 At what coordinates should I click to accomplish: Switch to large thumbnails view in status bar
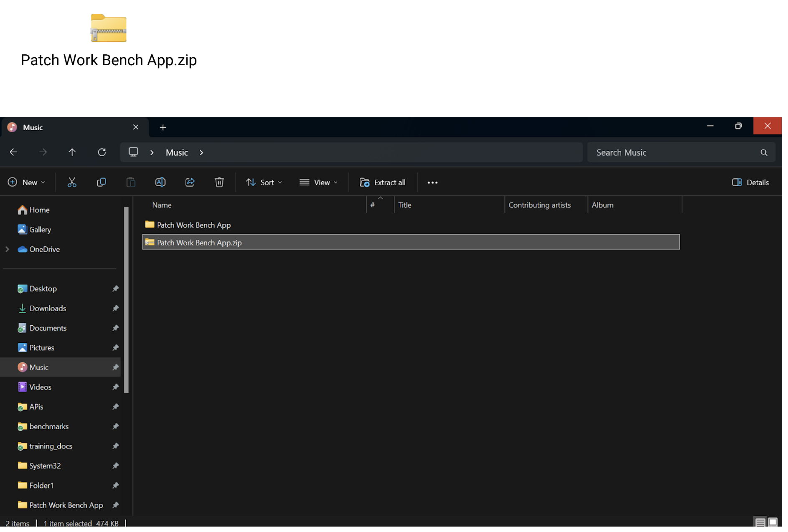click(773, 522)
